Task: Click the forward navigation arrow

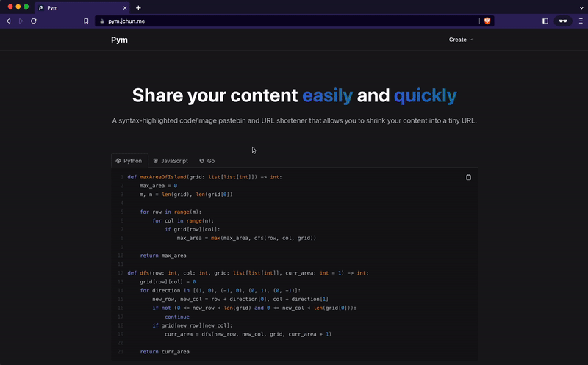Action: (21, 21)
